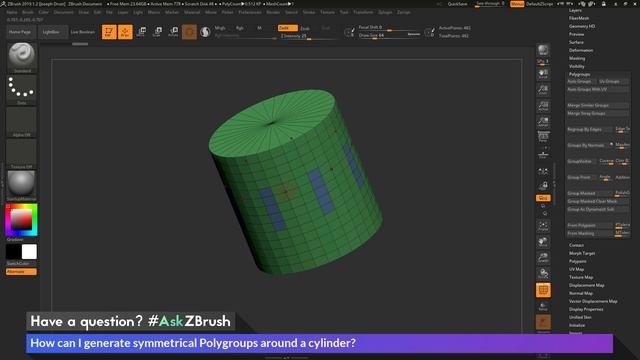Open the Texture Off selector
This screenshot has height=360, width=640.
(22, 154)
